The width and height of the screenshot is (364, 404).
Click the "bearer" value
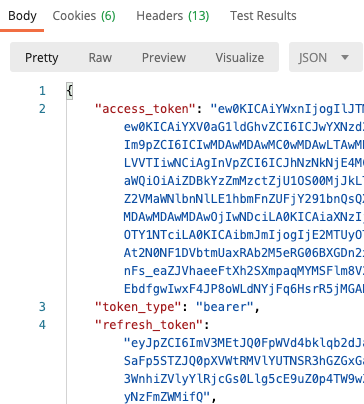(x=225, y=307)
